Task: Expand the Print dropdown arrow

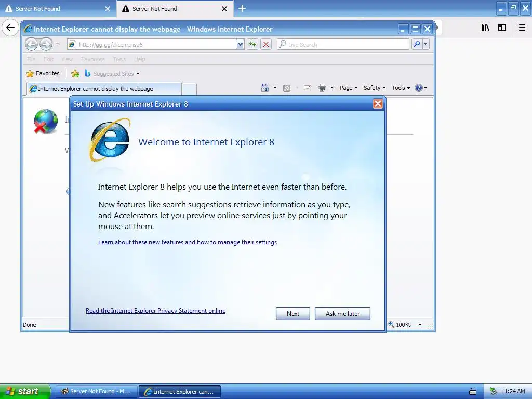Action: [332, 88]
